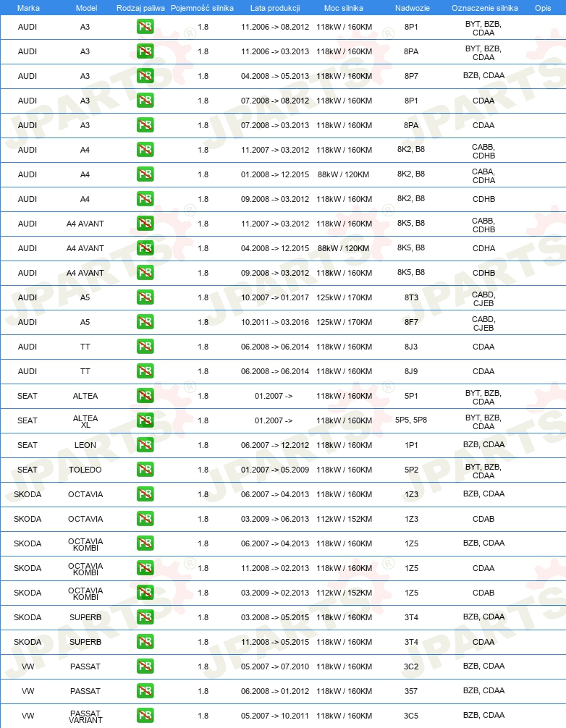566x728 pixels.
Task: Click the fuel icon in the Passat Variant row
Action: pos(145,716)
